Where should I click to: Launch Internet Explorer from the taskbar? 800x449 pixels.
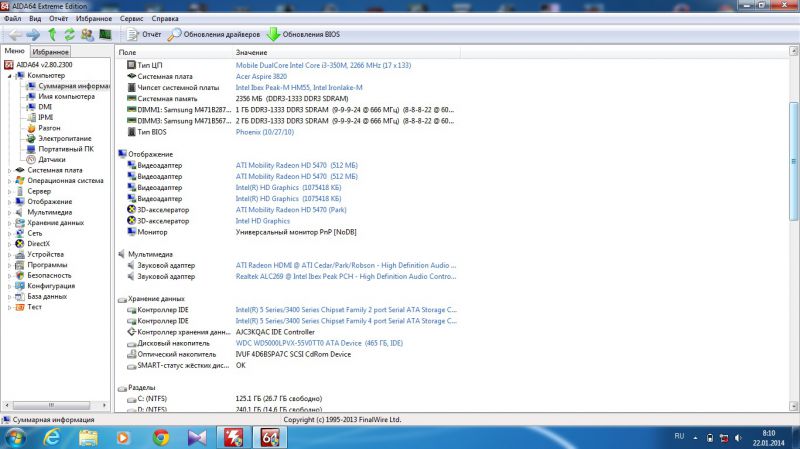tap(53, 438)
